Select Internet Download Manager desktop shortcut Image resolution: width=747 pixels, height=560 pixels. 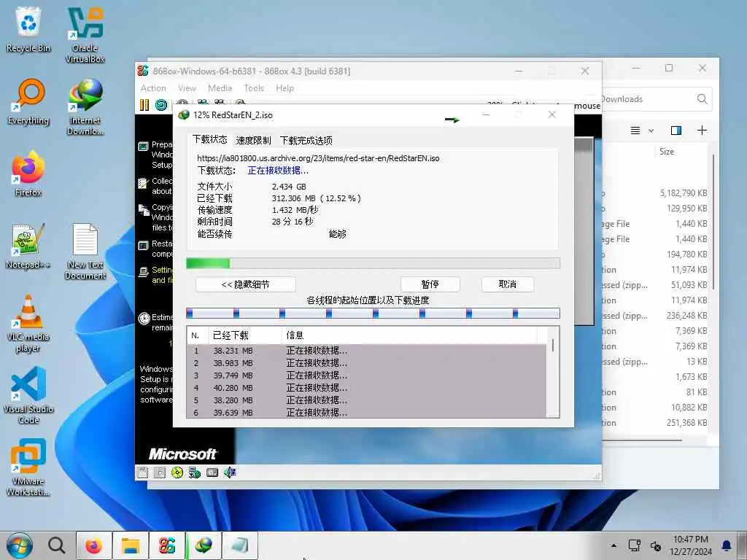85,106
